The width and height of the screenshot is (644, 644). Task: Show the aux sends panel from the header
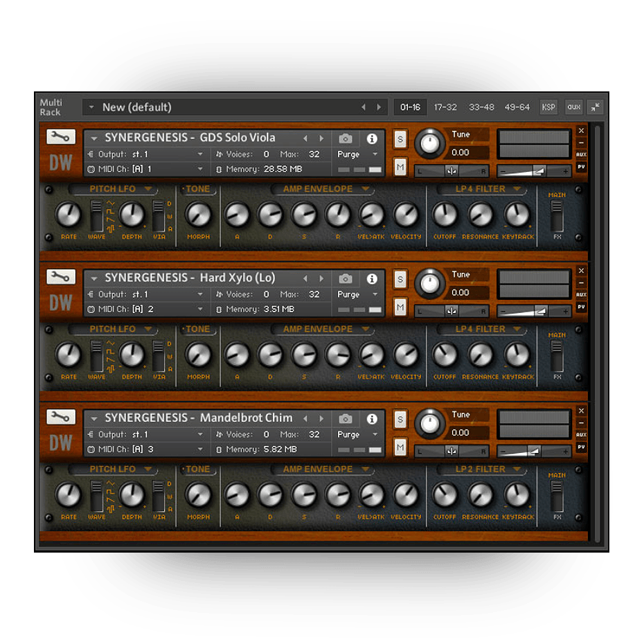point(574,107)
